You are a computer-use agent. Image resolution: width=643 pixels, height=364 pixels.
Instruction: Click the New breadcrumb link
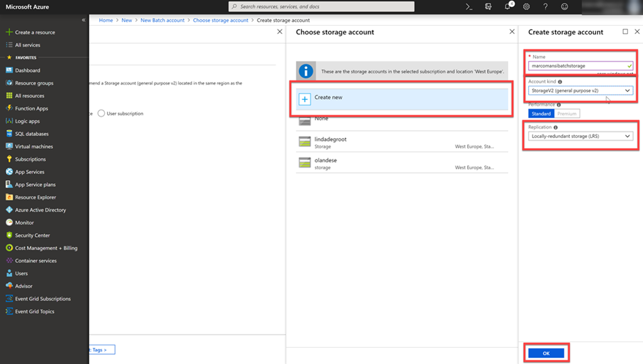click(127, 20)
